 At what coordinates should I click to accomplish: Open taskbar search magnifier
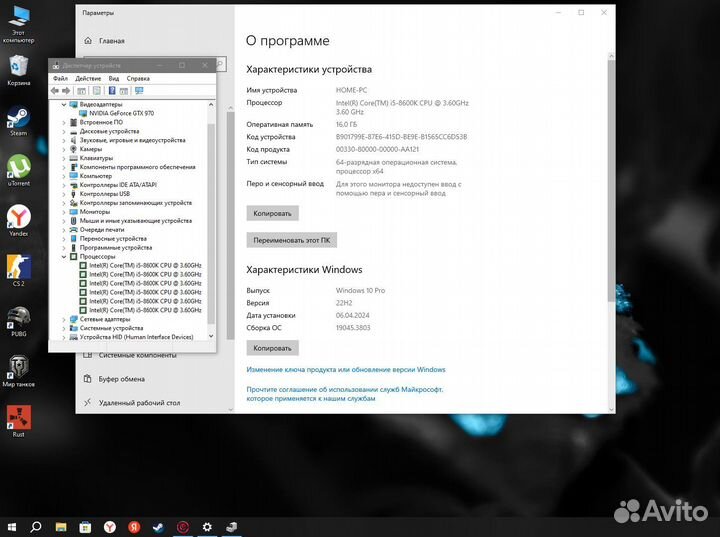[x=36, y=527]
